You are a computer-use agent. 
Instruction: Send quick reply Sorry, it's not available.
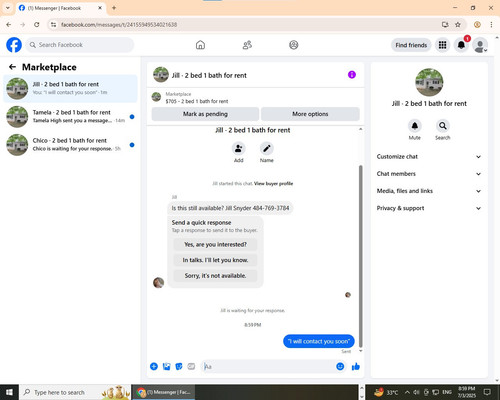click(x=215, y=276)
